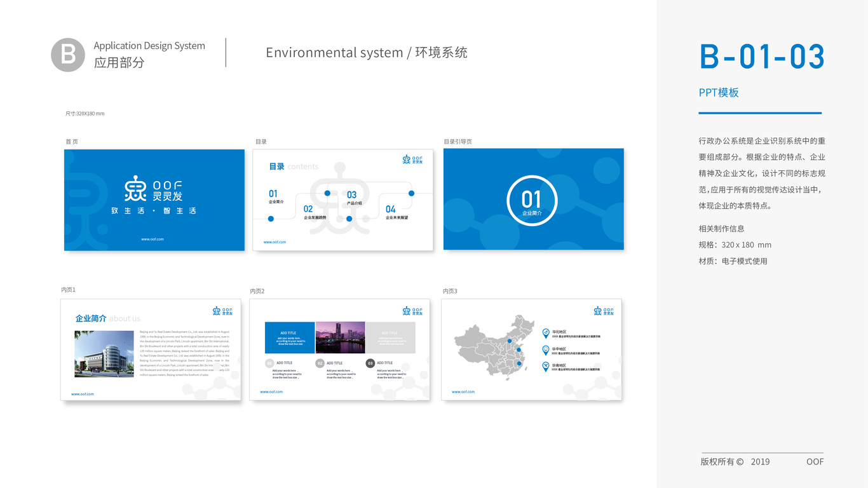Click the gray ADD TITLE box on 内页2
Viewport: 868px width, 488px height.
[x=390, y=337]
